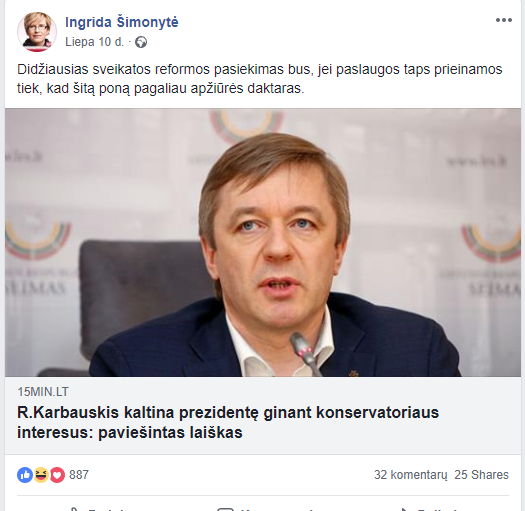Open the R.Karbauskis article headline
Screen dimensions: 525x511
pyautogui.click(x=228, y=422)
